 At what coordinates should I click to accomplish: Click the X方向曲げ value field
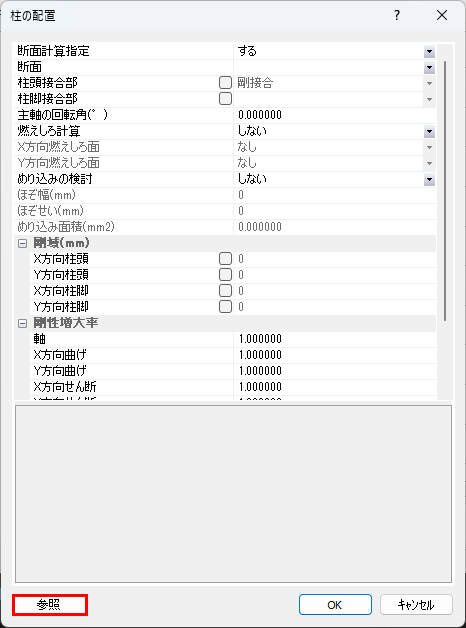click(x=335, y=355)
